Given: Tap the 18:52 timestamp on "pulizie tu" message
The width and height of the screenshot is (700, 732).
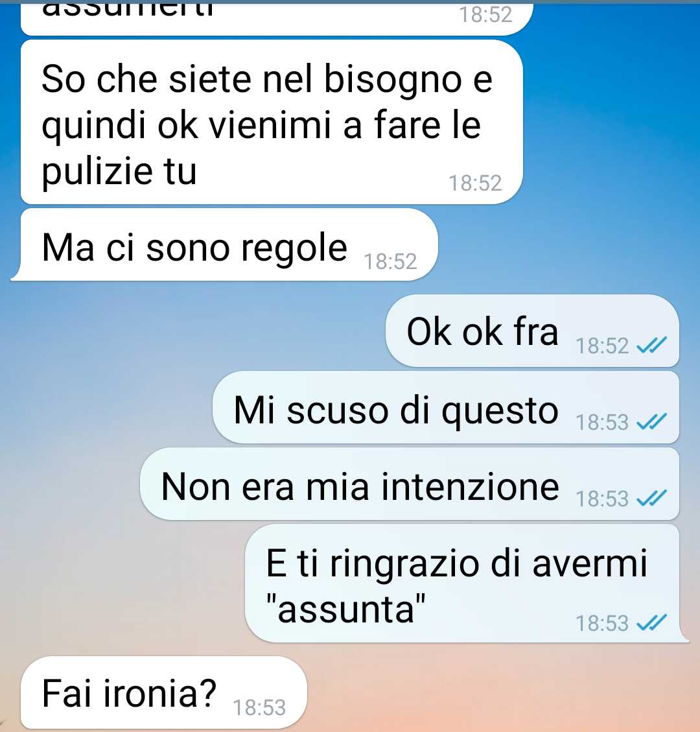Looking at the screenshot, I should pyautogui.click(x=475, y=183).
